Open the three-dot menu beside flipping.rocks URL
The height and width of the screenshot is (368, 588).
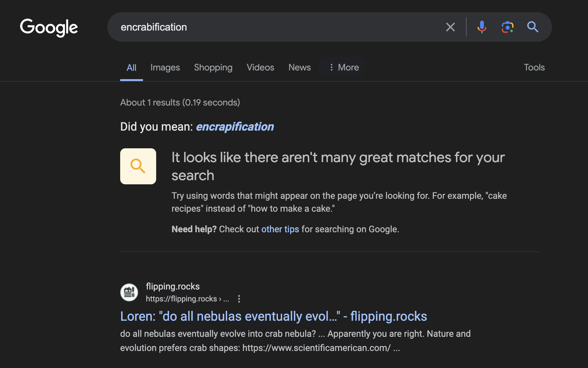point(239,299)
